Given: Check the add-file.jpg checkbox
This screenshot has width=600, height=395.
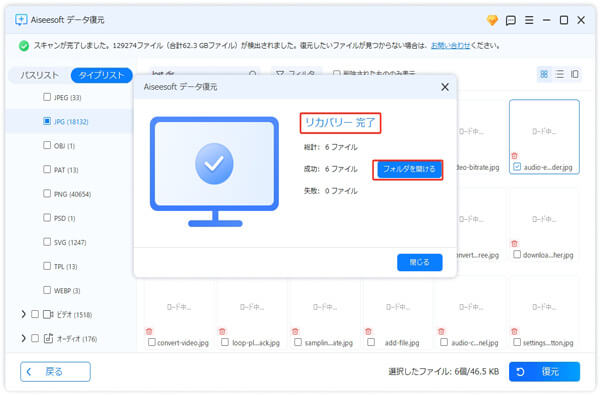Looking at the screenshot, I should pos(371,342).
